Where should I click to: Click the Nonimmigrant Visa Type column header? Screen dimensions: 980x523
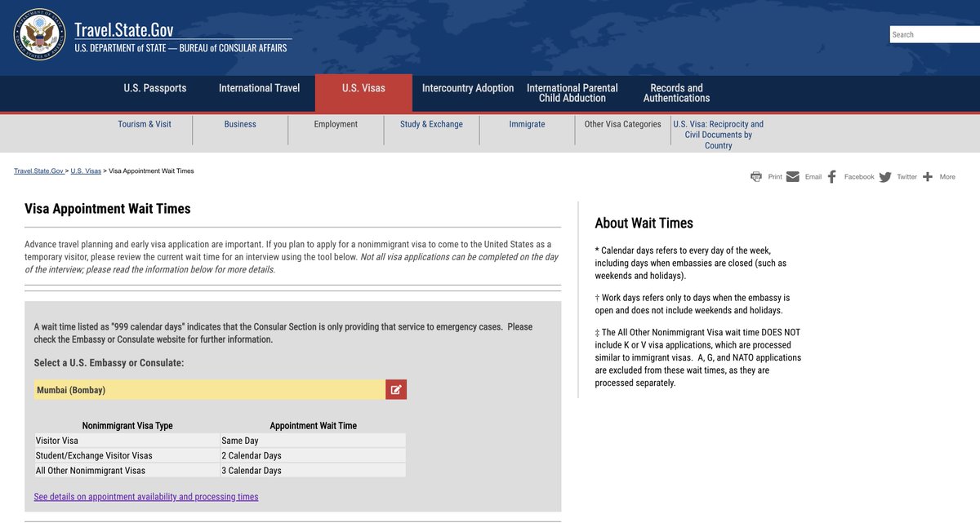tap(127, 426)
